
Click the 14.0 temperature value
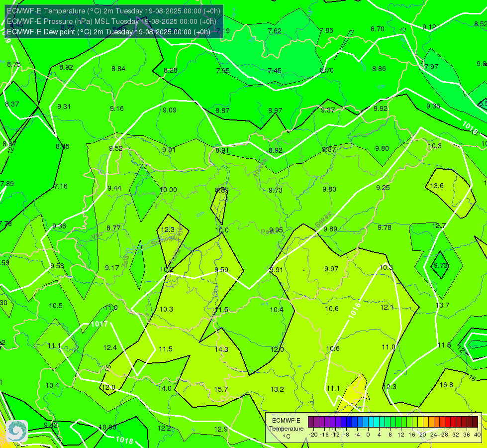pyautogui.click(x=165, y=388)
